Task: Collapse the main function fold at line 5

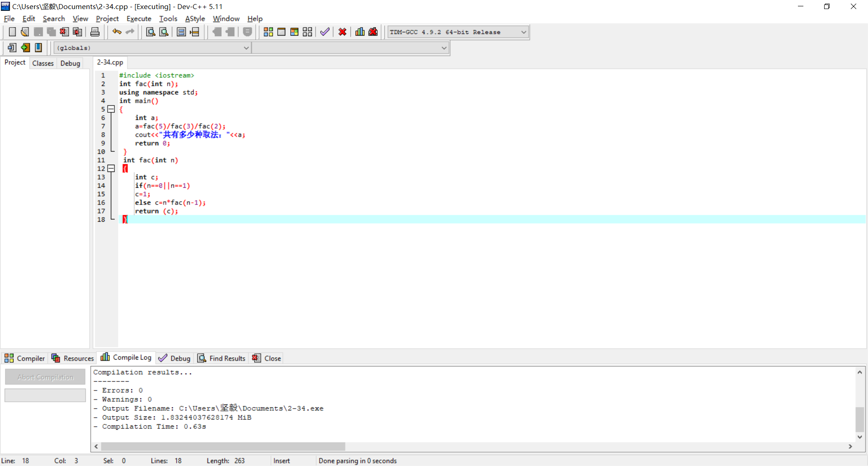Action: [x=111, y=109]
